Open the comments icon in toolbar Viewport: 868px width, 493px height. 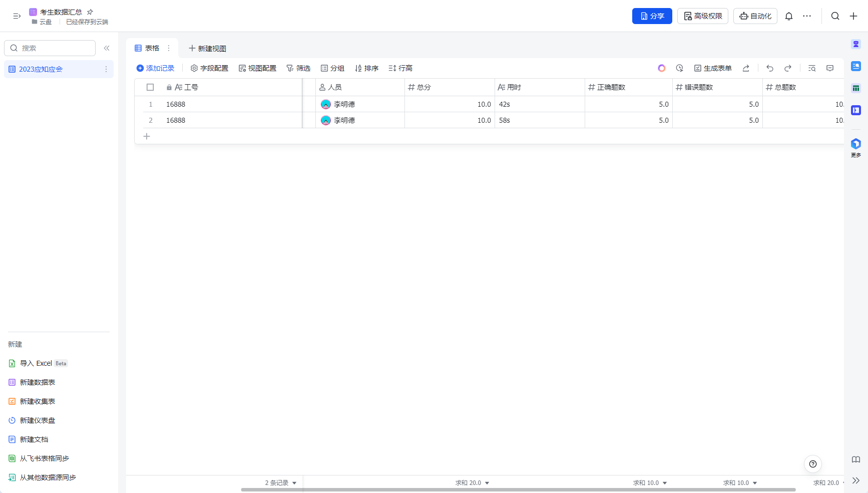(830, 68)
